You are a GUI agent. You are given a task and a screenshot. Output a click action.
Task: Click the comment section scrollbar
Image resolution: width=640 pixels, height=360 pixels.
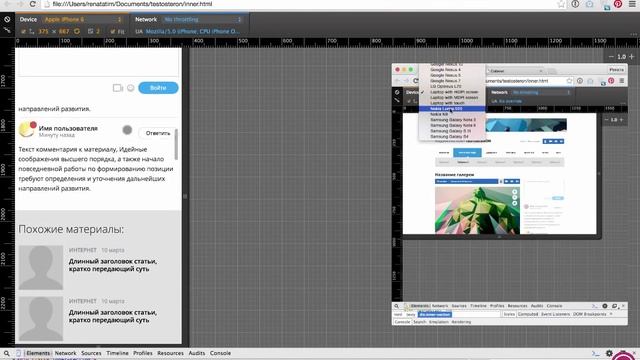[x=176, y=144]
